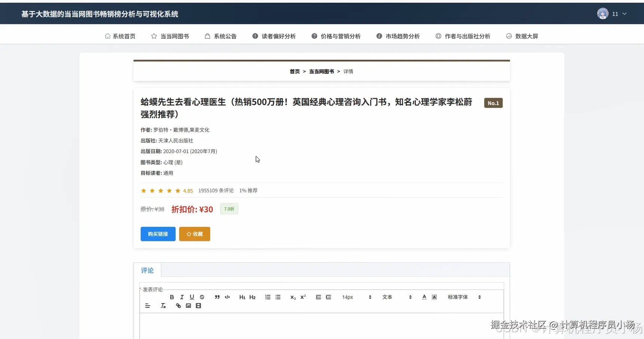Start an ordered numbered list
Image resolution: width=644 pixels, height=339 pixels.
[x=268, y=297]
